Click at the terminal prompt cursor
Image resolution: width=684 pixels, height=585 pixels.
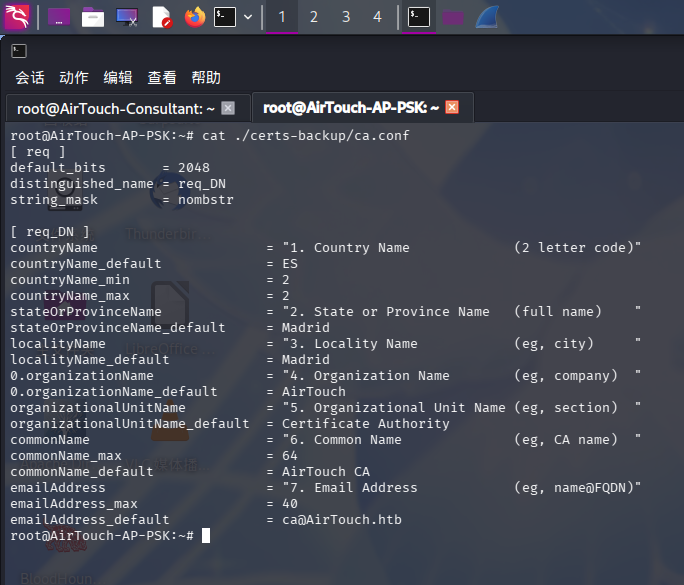pos(206,536)
